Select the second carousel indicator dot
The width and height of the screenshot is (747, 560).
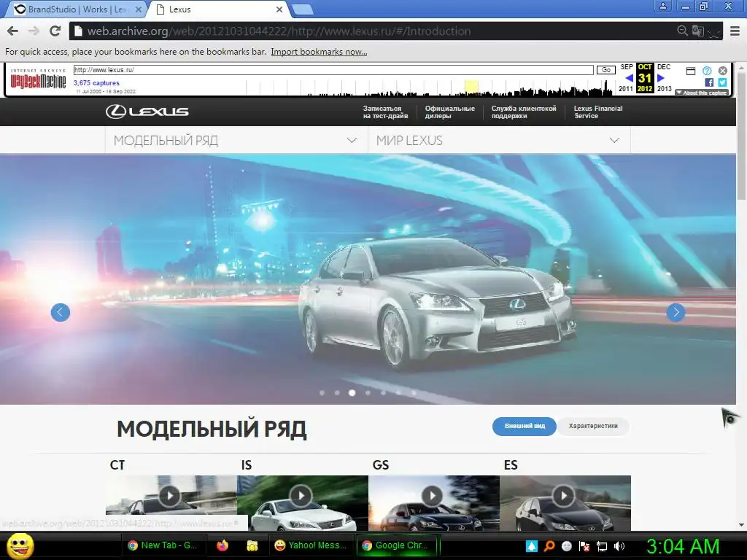337,393
